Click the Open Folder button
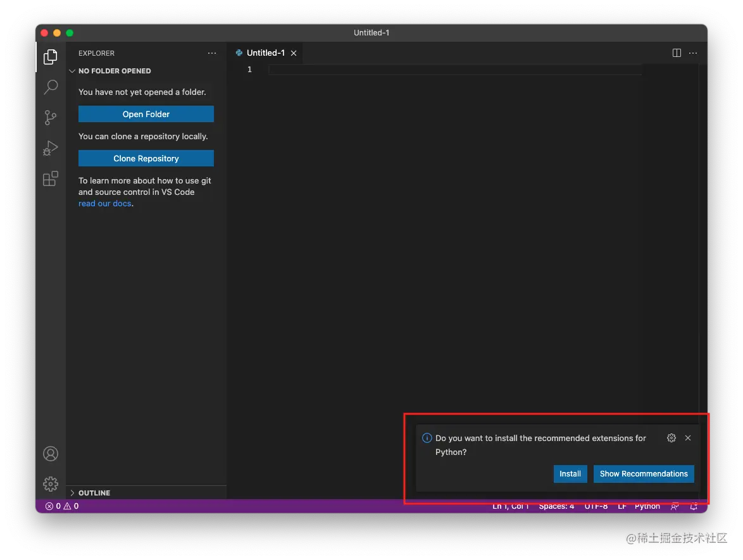The image size is (743, 560). [146, 114]
